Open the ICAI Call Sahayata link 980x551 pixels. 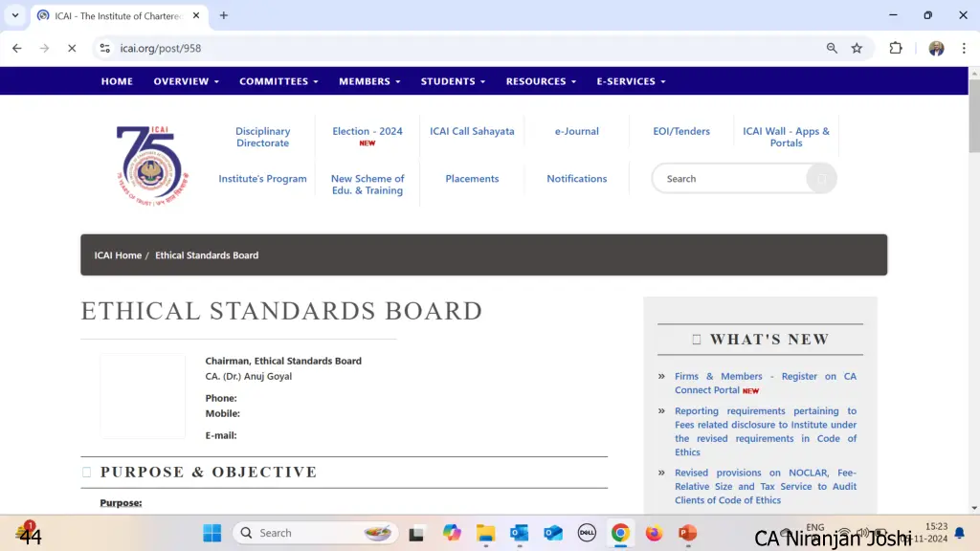pyautogui.click(x=472, y=131)
